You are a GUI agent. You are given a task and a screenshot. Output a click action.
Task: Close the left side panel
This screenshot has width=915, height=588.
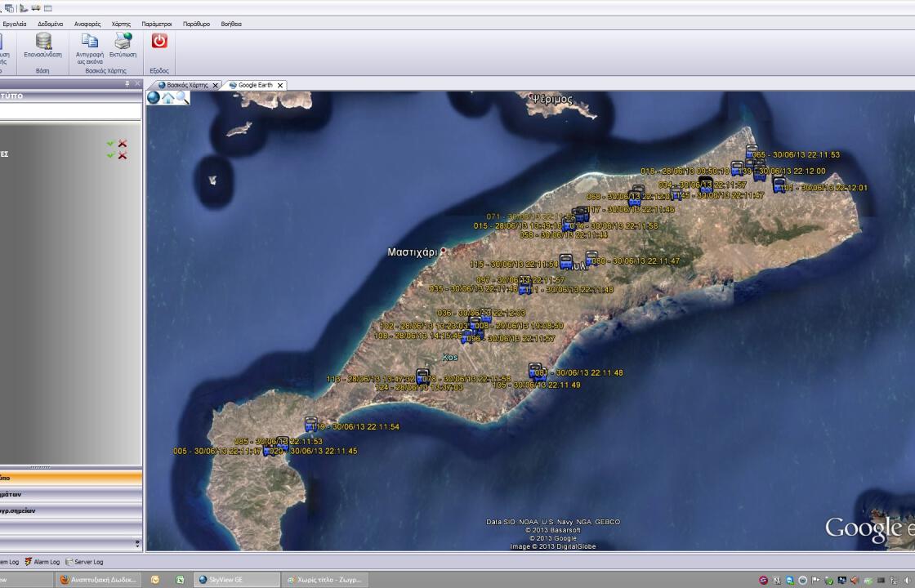tap(137, 84)
